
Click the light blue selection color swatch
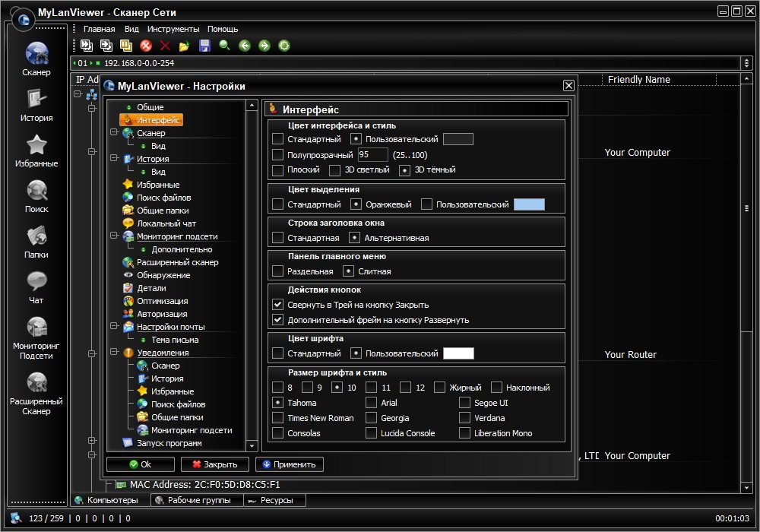point(529,204)
